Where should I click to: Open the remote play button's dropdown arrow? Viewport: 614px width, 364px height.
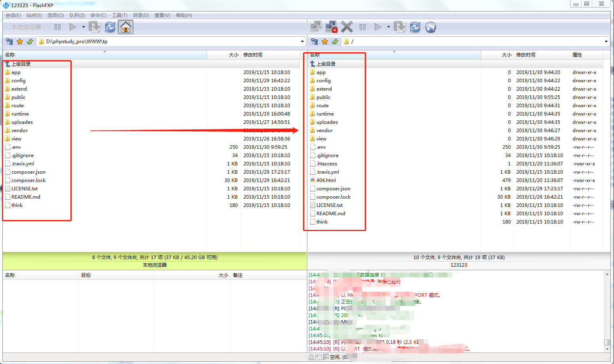click(x=388, y=27)
